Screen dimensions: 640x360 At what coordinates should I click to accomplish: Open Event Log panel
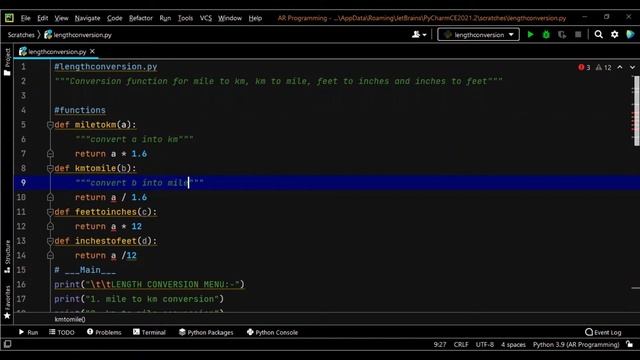click(x=603, y=332)
